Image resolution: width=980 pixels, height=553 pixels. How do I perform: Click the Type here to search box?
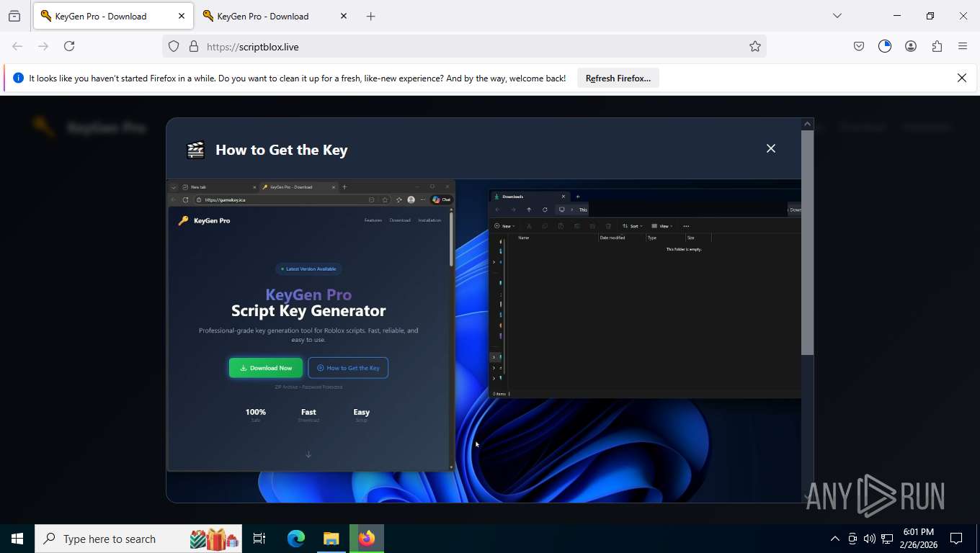pyautogui.click(x=138, y=539)
